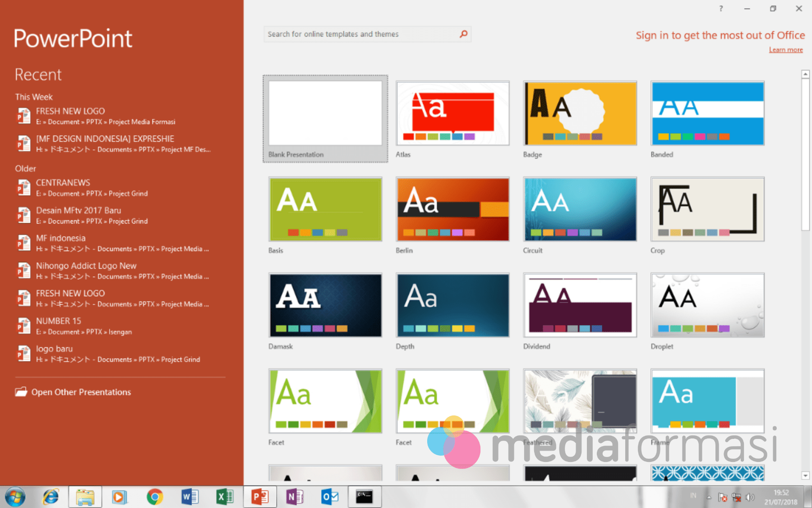Choose the Frame theme thumbnail

point(707,401)
